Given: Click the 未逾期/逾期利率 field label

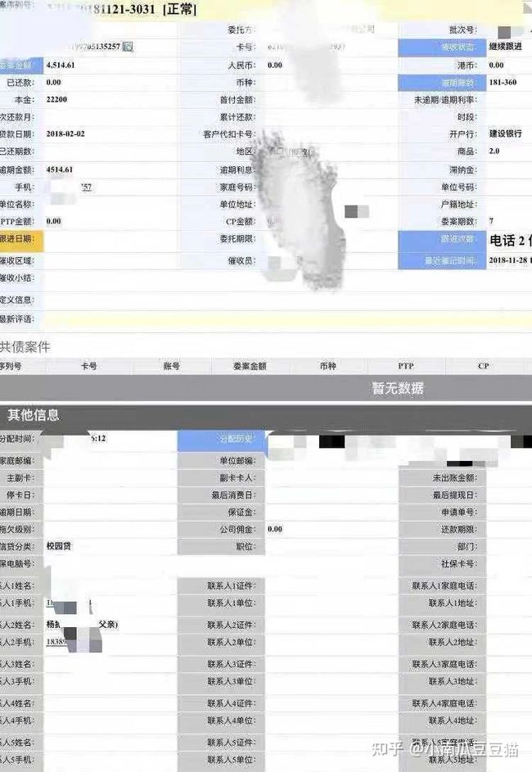Looking at the screenshot, I should [x=445, y=100].
